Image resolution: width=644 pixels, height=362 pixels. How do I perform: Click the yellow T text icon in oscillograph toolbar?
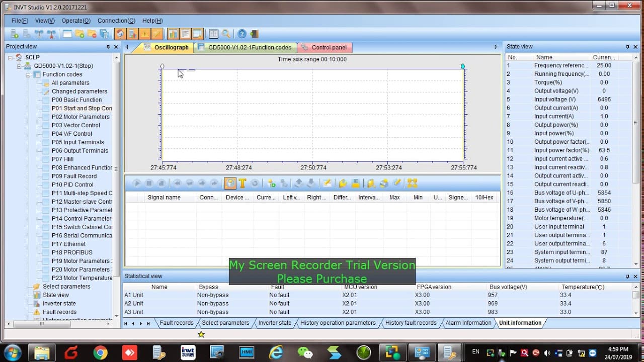tap(242, 183)
